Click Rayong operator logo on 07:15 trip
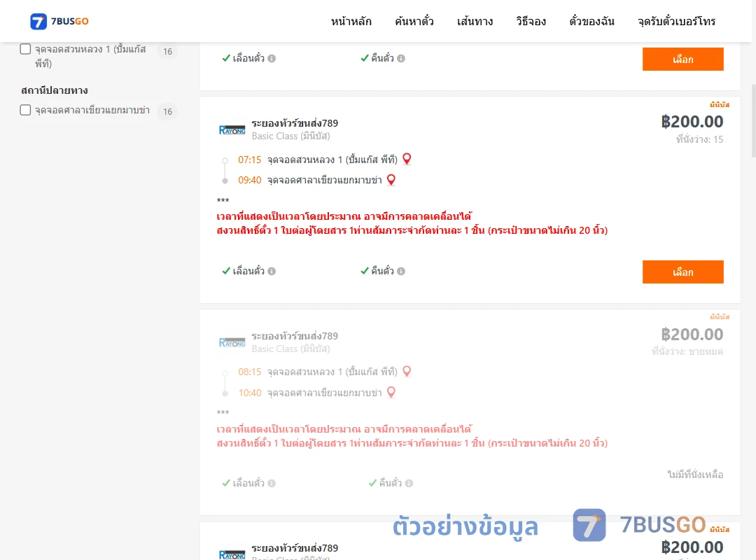 [x=232, y=129]
